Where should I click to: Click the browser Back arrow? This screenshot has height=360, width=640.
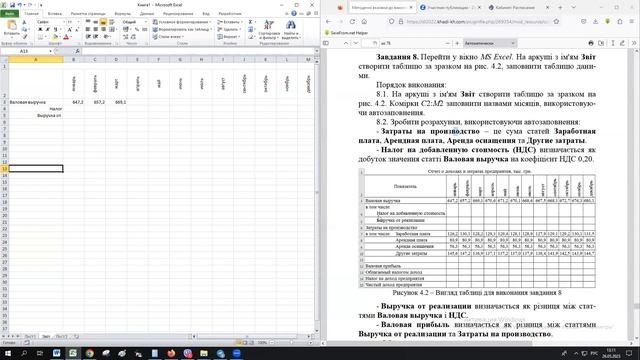tap(329, 22)
